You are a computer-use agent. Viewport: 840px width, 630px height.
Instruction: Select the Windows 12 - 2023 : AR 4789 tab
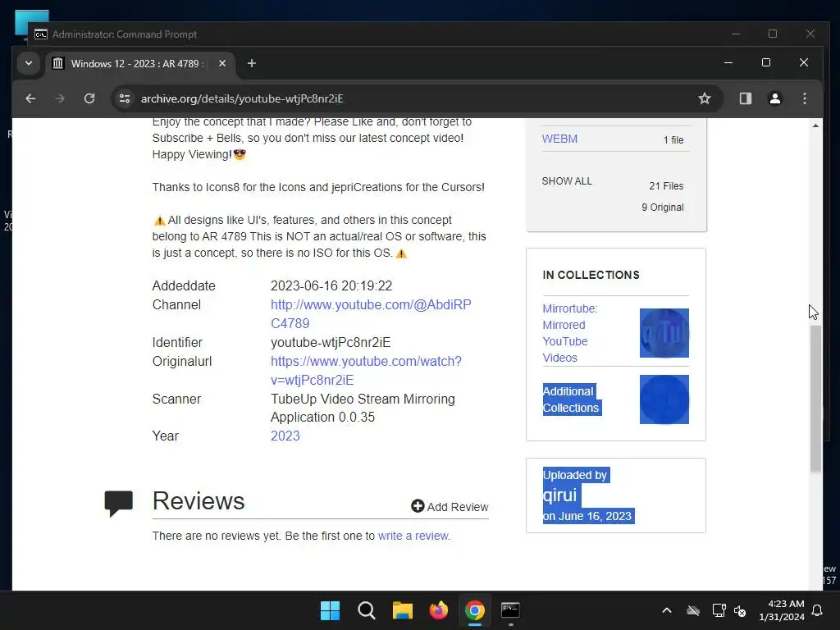coord(139,64)
